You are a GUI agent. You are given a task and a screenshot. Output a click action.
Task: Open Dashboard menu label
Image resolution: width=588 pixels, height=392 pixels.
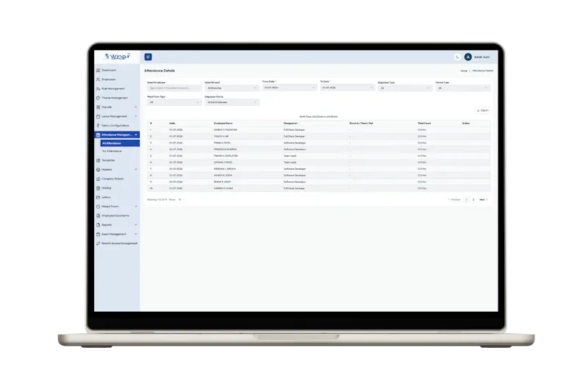point(109,70)
